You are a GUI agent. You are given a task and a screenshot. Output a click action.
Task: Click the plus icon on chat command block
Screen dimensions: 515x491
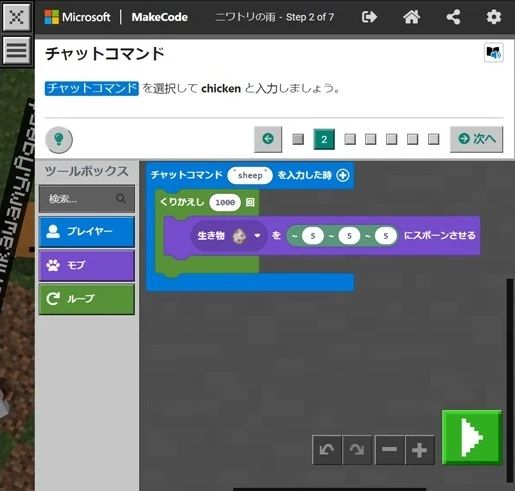(x=343, y=175)
